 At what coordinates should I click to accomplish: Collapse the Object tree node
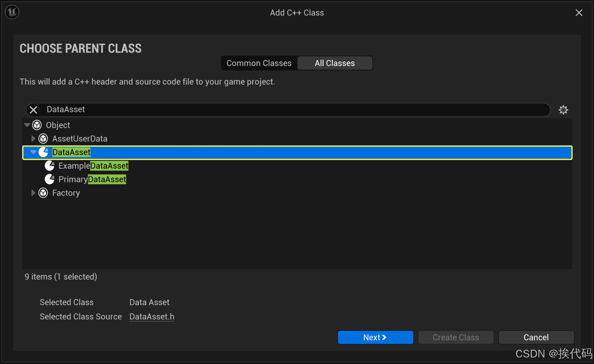point(27,125)
